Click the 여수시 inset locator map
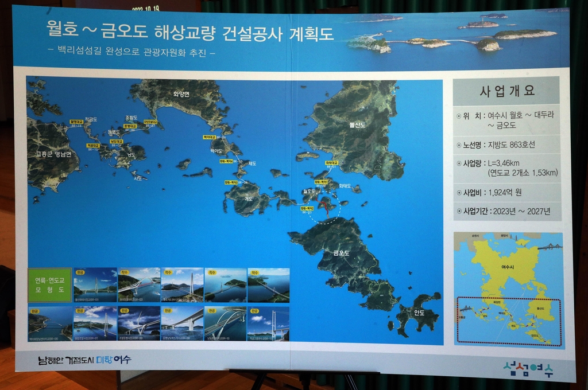The height and width of the screenshot is (390, 588). [x=508, y=290]
